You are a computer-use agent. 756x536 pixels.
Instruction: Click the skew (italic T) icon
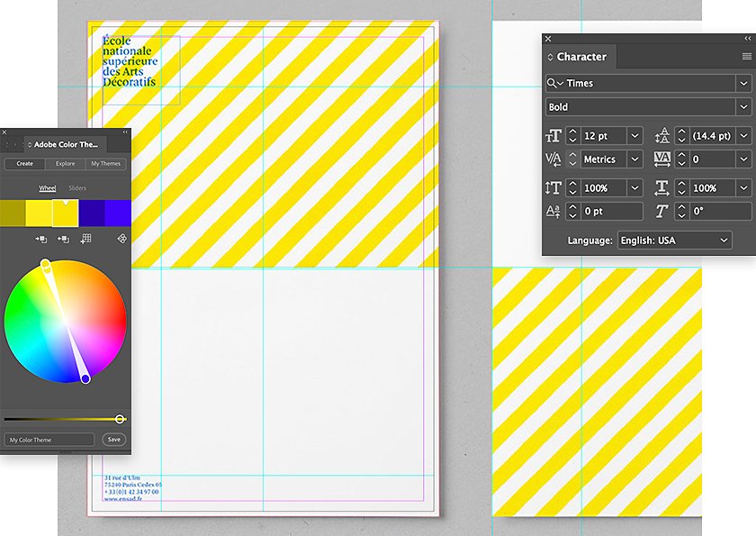pos(661,211)
